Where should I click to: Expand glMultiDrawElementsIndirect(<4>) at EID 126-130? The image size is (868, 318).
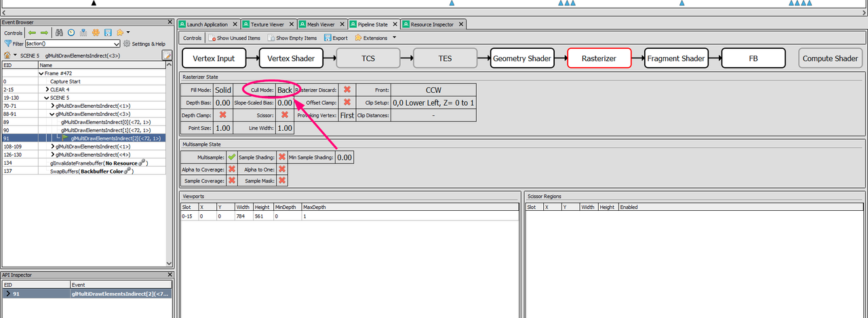point(53,155)
